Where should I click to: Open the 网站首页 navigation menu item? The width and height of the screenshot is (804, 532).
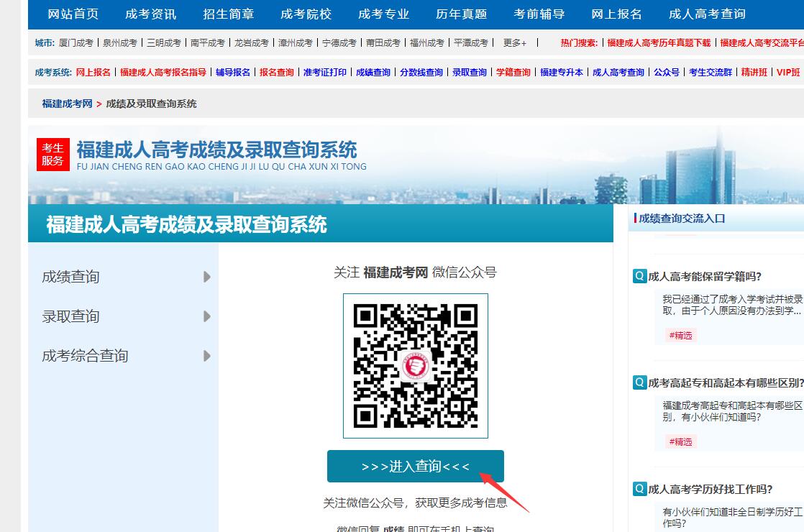coord(73,14)
